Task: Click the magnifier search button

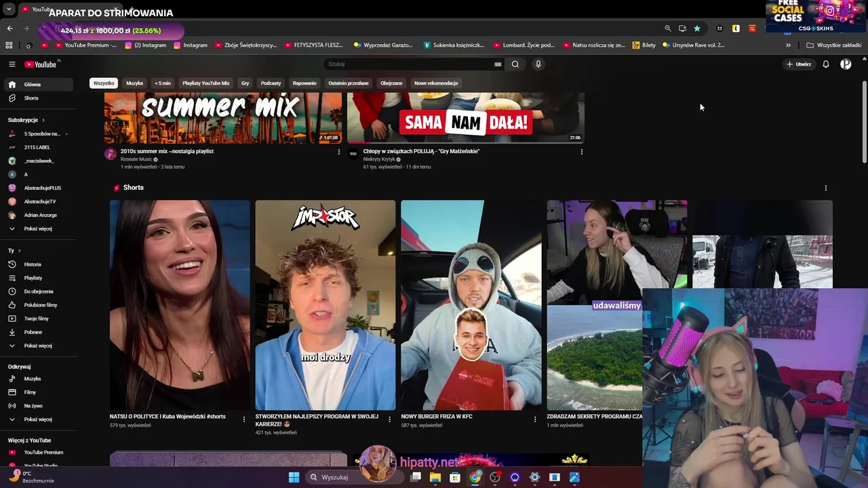Action: coord(515,64)
